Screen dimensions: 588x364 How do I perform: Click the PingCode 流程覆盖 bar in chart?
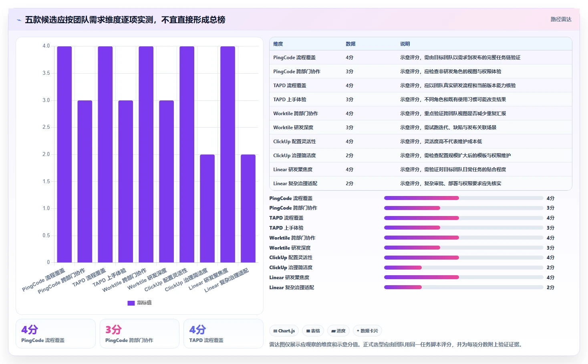pyautogui.click(x=64, y=154)
